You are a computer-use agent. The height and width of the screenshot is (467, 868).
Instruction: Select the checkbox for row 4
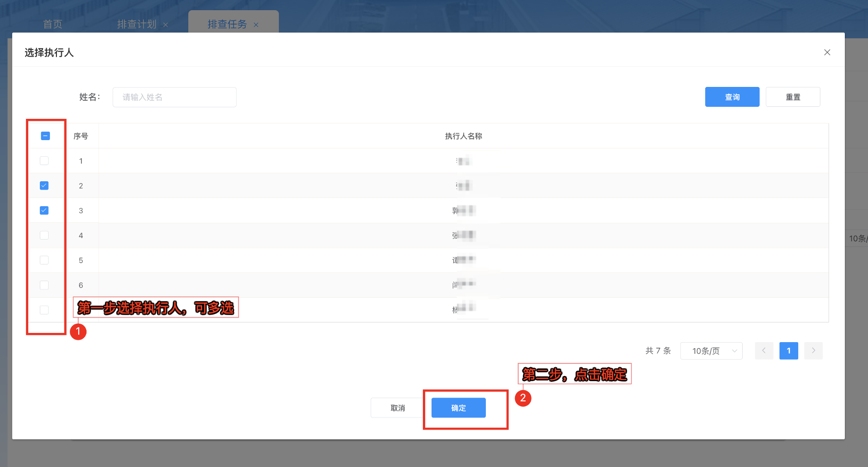pyautogui.click(x=44, y=235)
